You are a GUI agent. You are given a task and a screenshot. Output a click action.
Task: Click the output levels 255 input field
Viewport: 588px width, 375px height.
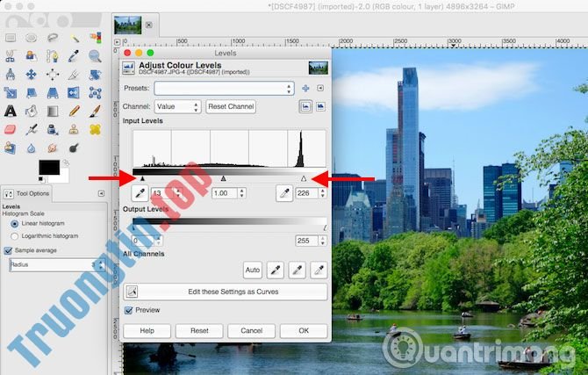(306, 240)
